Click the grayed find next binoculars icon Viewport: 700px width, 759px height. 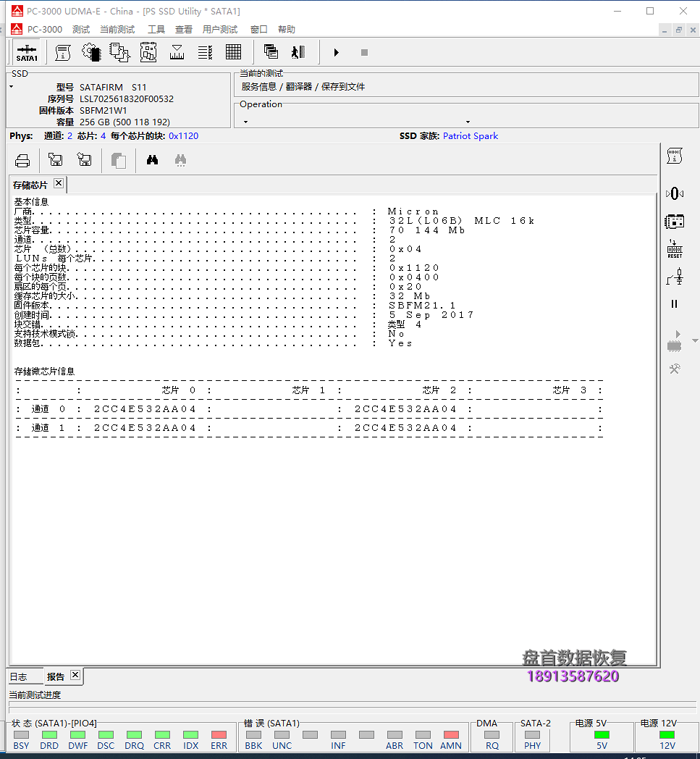180,160
